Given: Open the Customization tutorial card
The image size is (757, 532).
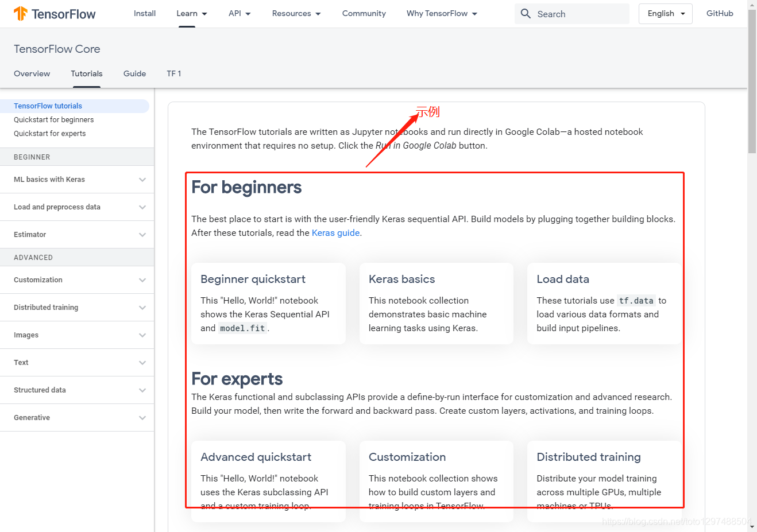Looking at the screenshot, I should [437, 481].
